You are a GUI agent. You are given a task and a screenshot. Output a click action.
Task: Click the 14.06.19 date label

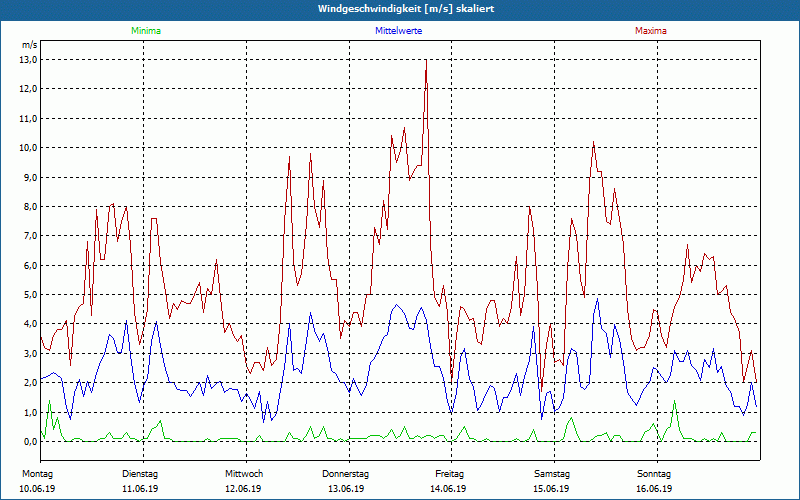point(448,489)
